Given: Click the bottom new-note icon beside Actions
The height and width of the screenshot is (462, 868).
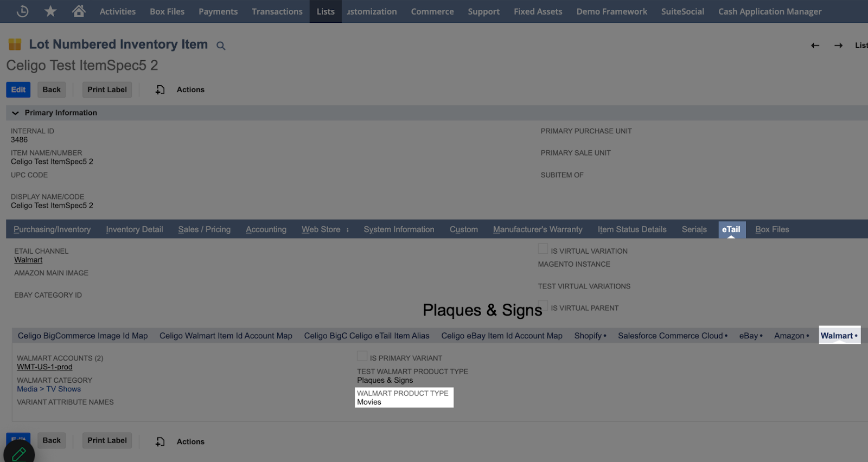Looking at the screenshot, I should coord(160,441).
